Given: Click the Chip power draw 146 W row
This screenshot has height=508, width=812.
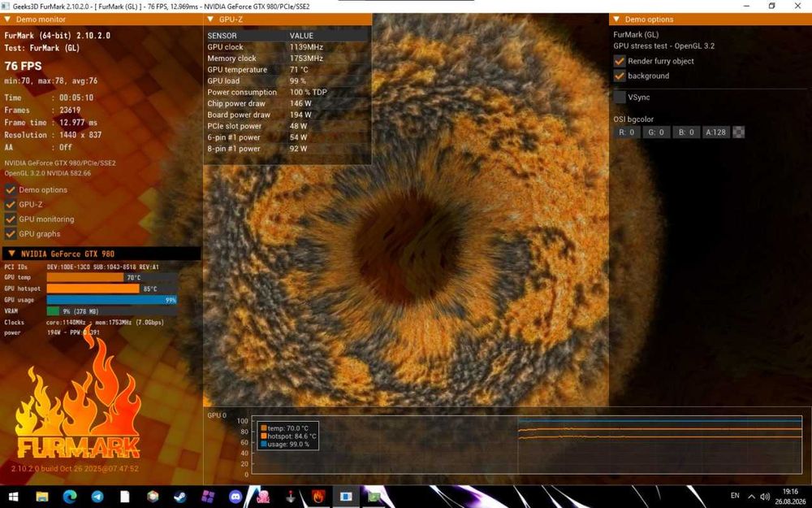Looking at the screenshot, I should 287,104.
